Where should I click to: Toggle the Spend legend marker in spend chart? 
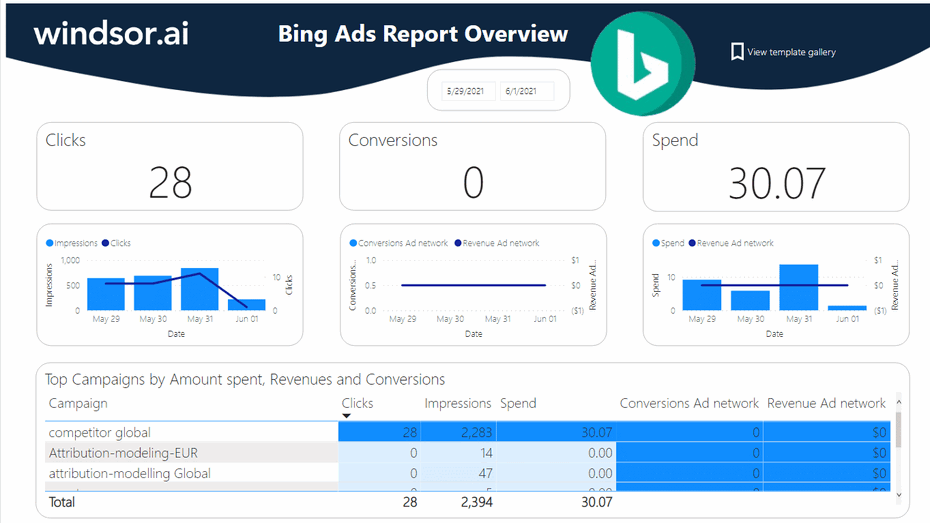(x=656, y=243)
